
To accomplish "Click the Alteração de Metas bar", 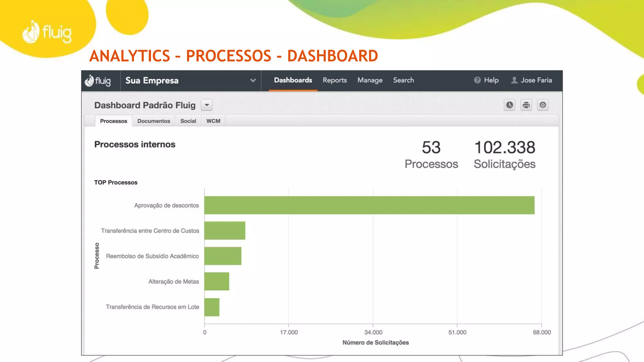I will click(217, 282).
